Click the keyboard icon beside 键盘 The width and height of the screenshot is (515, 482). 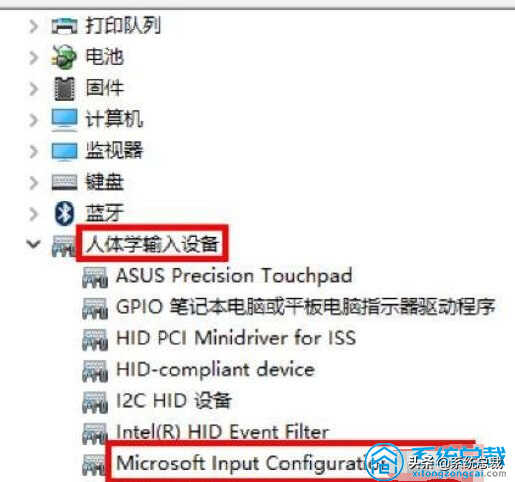pyautogui.click(x=64, y=182)
